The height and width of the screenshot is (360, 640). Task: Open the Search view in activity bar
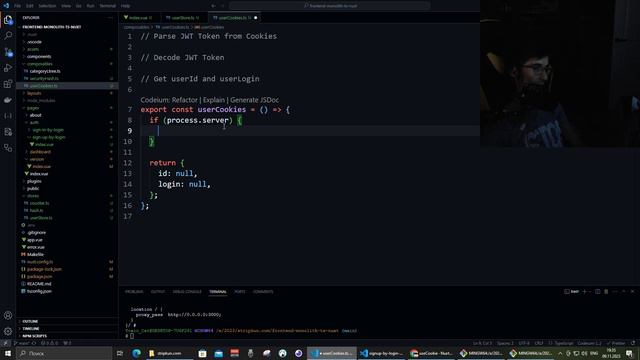pos(8,36)
